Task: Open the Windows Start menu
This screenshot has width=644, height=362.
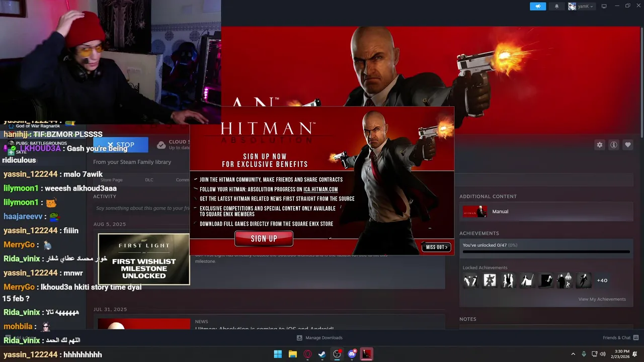Action: click(278, 354)
